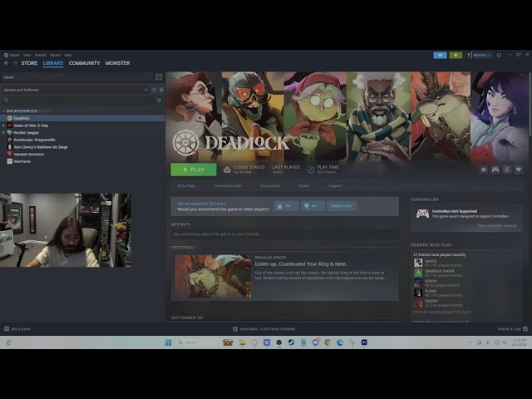The height and width of the screenshot is (399, 532).
Task: Select Deadlock in the game list
Action: 82,118
